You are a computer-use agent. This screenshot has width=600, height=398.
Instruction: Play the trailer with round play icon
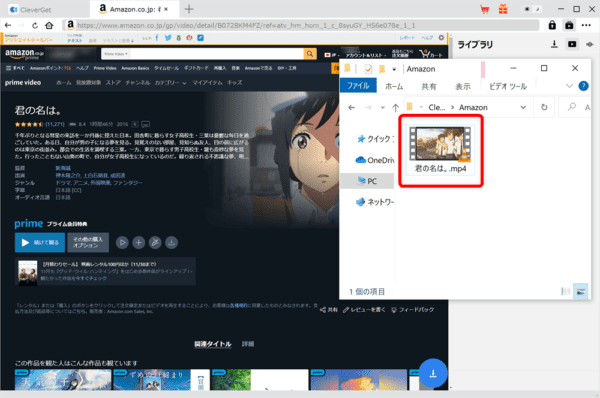point(122,242)
